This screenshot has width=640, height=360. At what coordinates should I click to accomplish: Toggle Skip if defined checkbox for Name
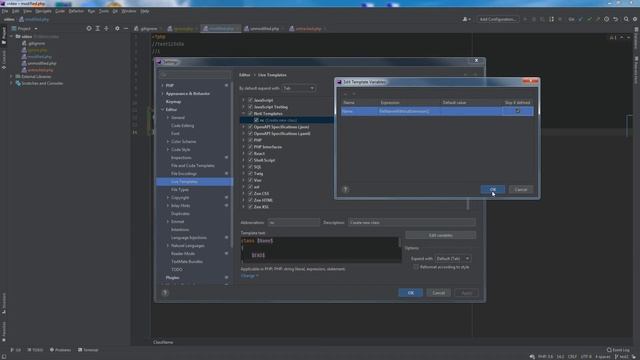[517, 111]
